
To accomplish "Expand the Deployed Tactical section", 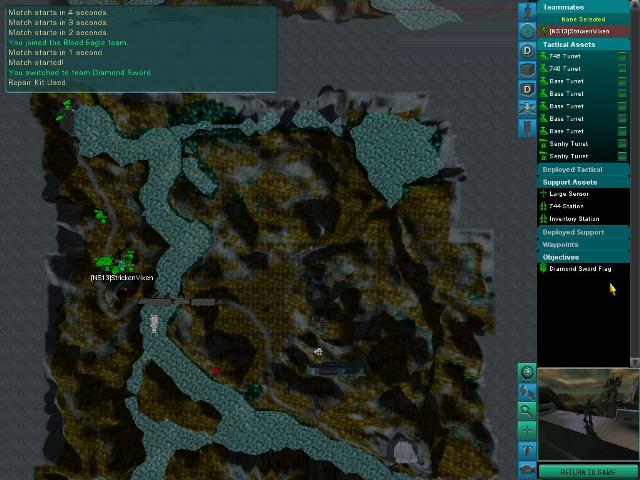I will click(x=583, y=169).
